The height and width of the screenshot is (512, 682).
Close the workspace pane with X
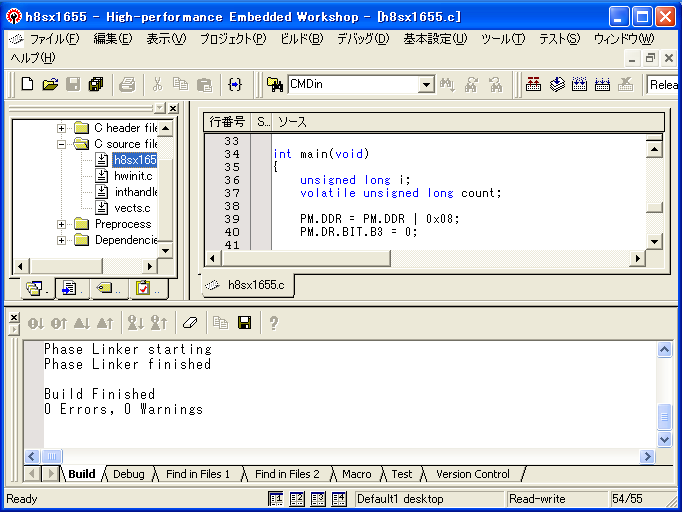[173, 108]
